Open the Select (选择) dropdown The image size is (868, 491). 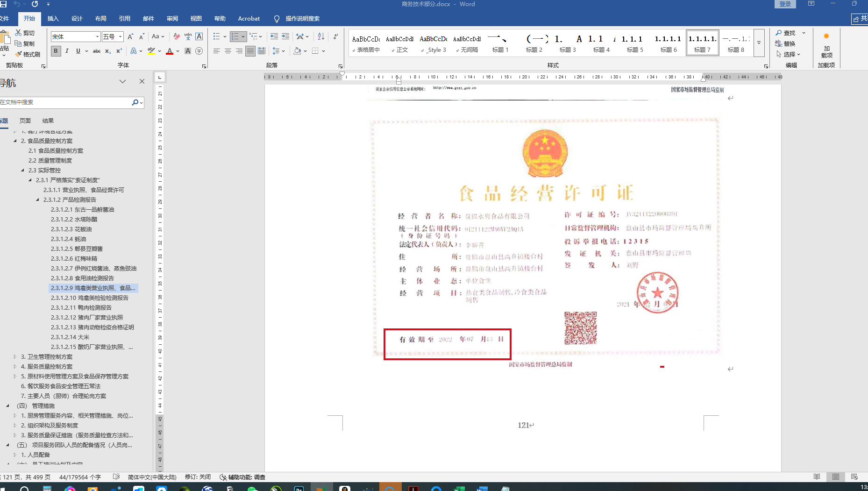788,54
